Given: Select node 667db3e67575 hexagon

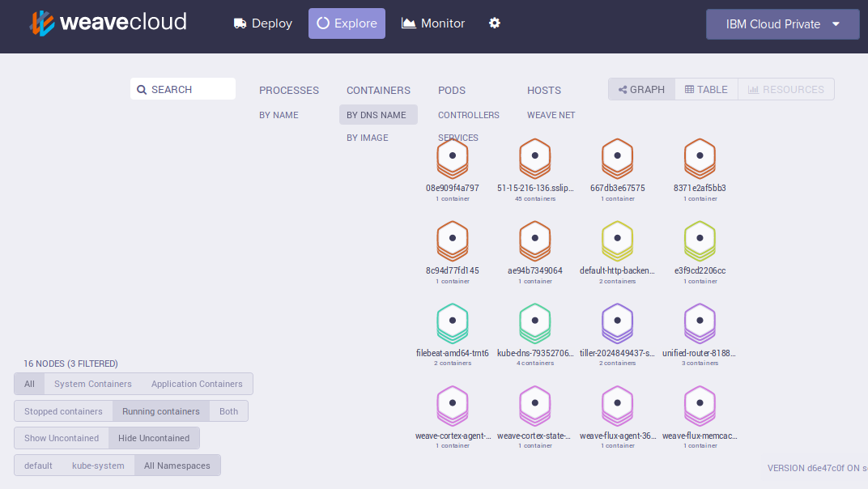Looking at the screenshot, I should pyautogui.click(x=617, y=158).
